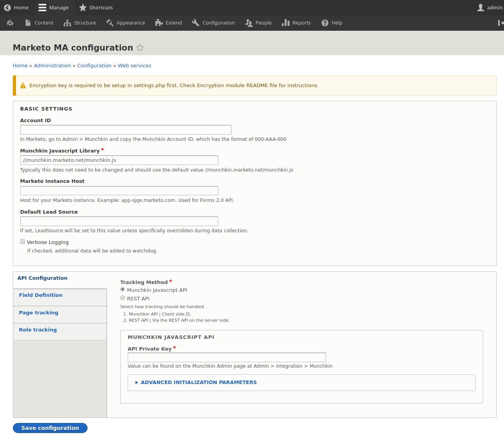Open the admin user account icon

[x=481, y=7]
